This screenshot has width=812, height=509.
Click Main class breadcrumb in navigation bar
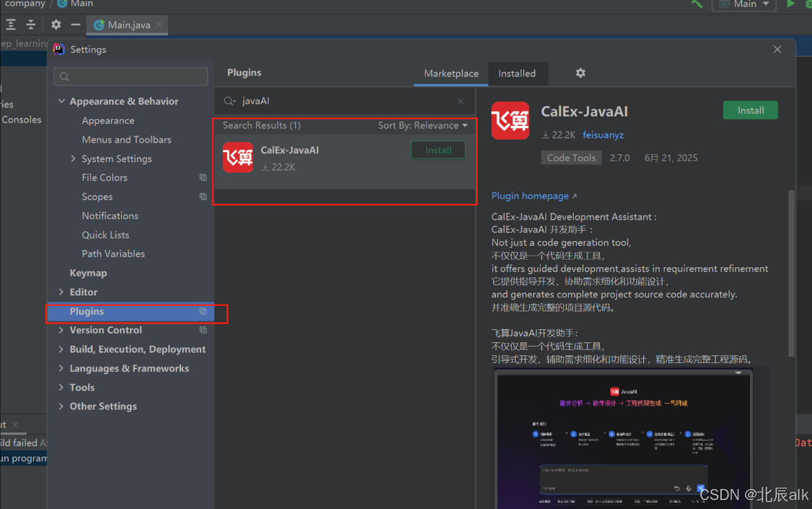76,4
